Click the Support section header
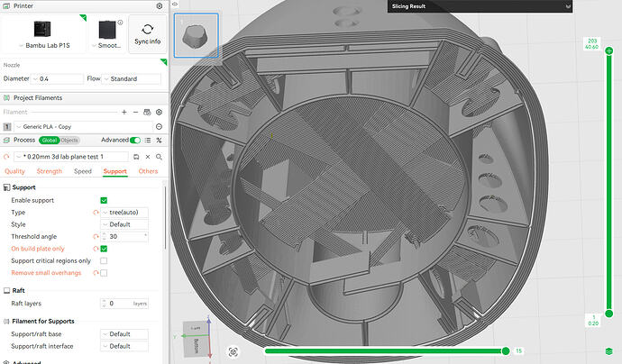This screenshot has height=364, width=622. (23, 187)
